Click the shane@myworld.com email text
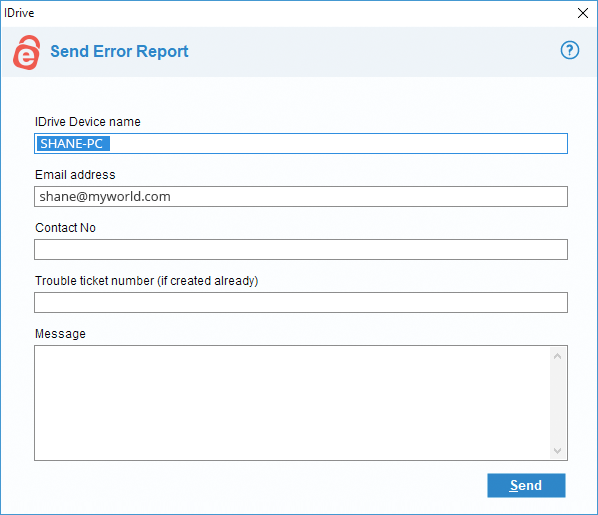Screen dimensions: 598x515 pyautogui.click(x=105, y=196)
